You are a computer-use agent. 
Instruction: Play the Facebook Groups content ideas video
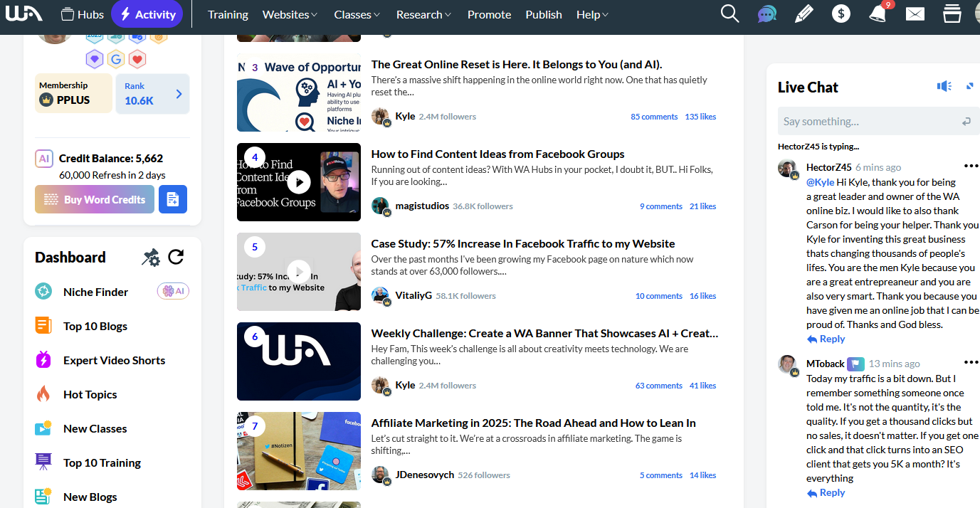pyautogui.click(x=299, y=182)
